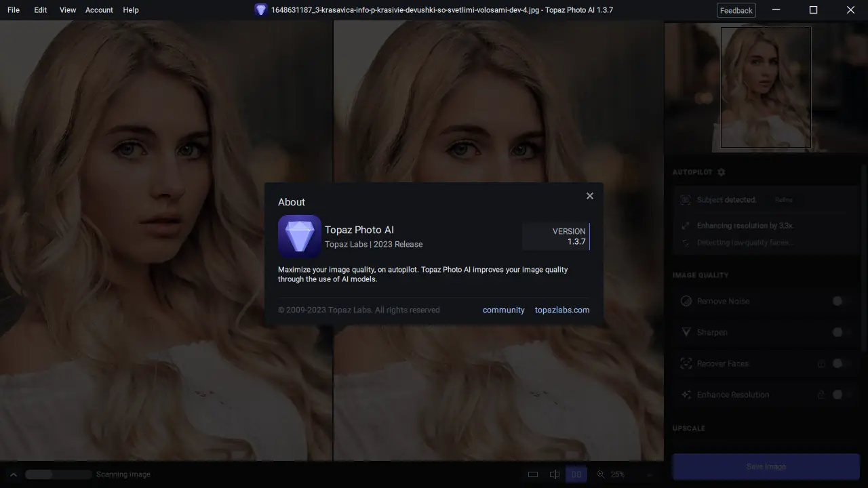This screenshot has width=868, height=488.
Task: Switch to single image view
Action: coord(533,474)
